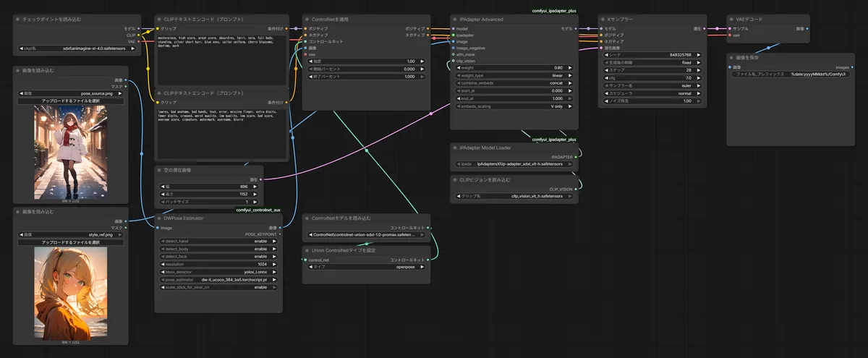Viewport: 868px width, 358px height.
Task: Open the embeds_scaling V only dropdown
Action: 513,106
